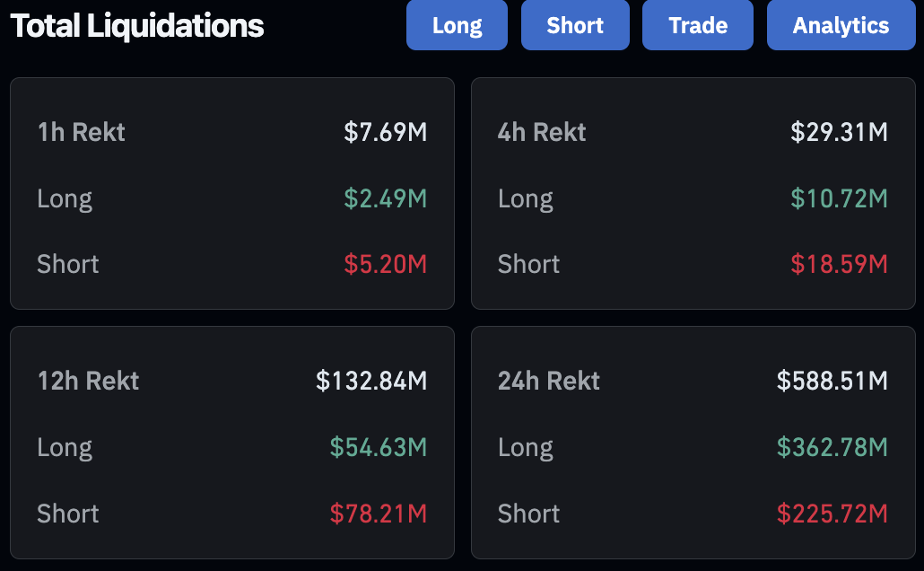The image size is (924, 571).
Task: Click the Short filter button
Action: coord(575,25)
